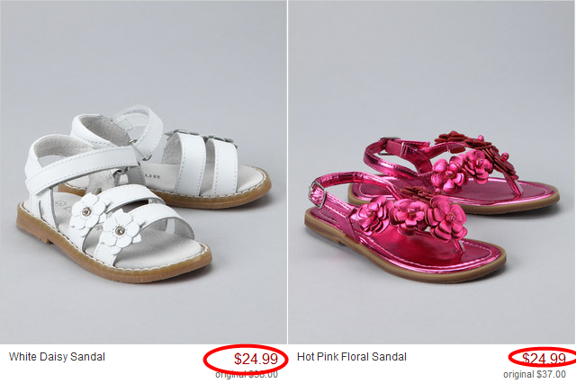This screenshot has height=392, width=576.
Task: Open the White Daisy Sandal product photo
Action: point(143,172)
